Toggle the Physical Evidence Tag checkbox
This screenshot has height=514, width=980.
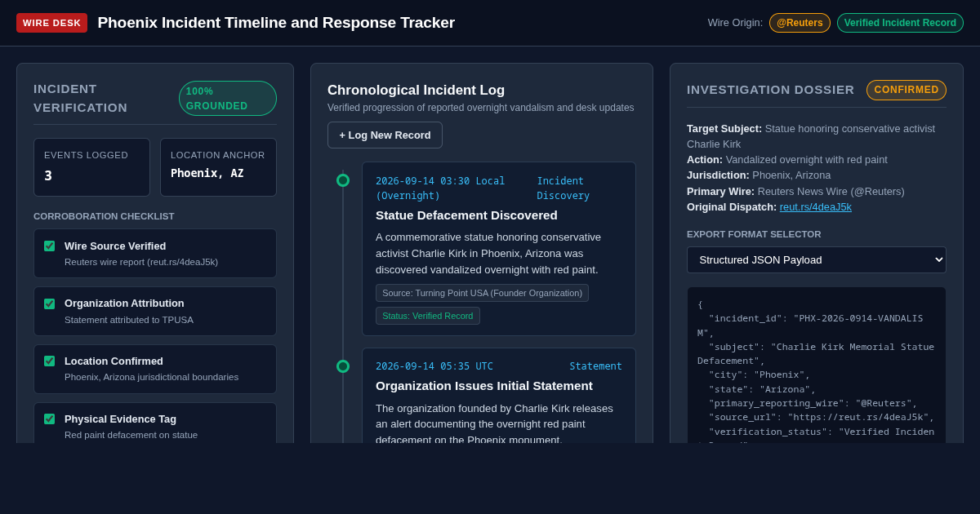(50, 419)
